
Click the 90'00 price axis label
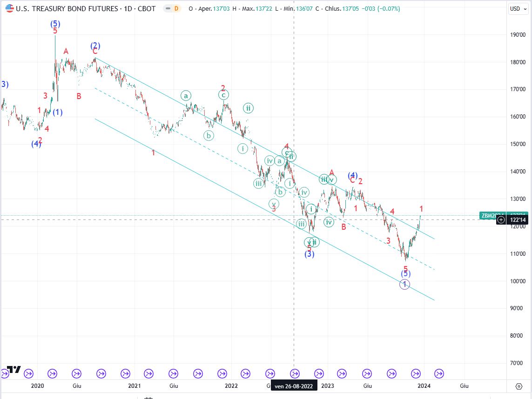click(516, 308)
